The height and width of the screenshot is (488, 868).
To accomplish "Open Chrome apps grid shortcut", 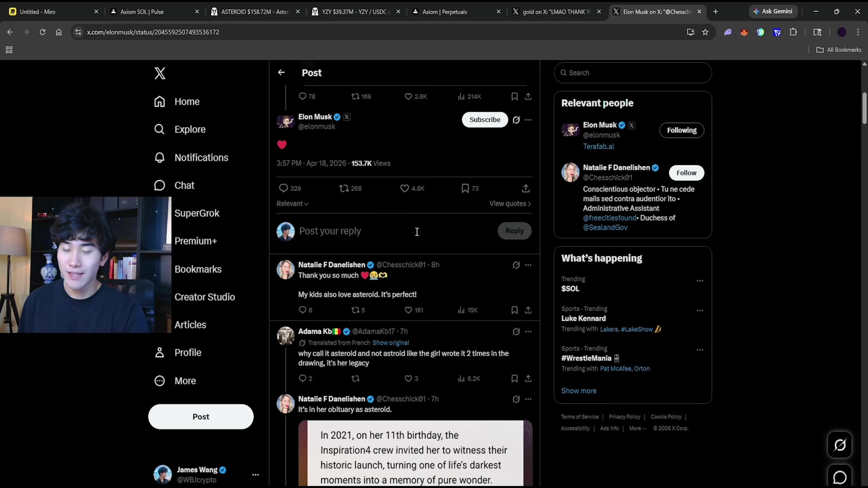I will (x=9, y=50).
